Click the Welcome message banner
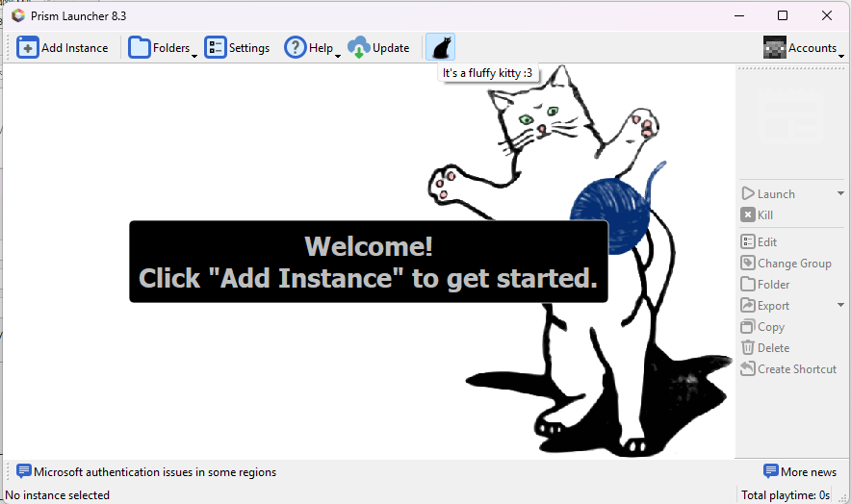This screenshot has height=504, width=851. 369,262
